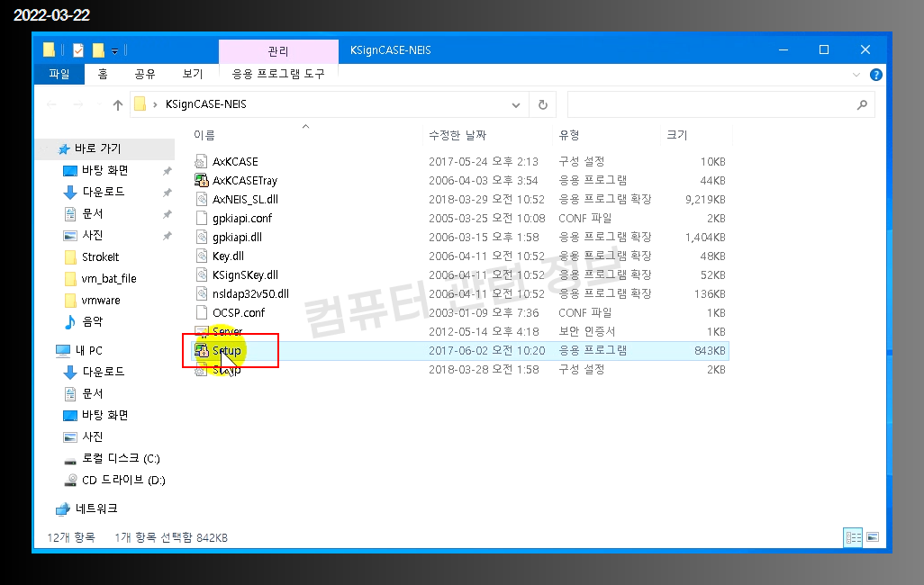Open CD 드라이브 (D:) drive
Viewport: 924px width, 585px height.
(x=123, y=480)
